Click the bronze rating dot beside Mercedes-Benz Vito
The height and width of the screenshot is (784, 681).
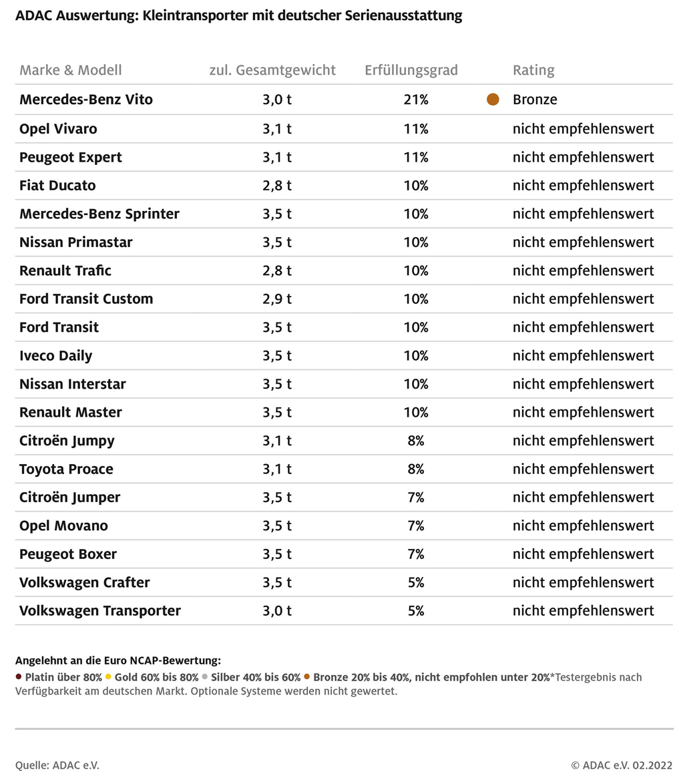[493, 100]
